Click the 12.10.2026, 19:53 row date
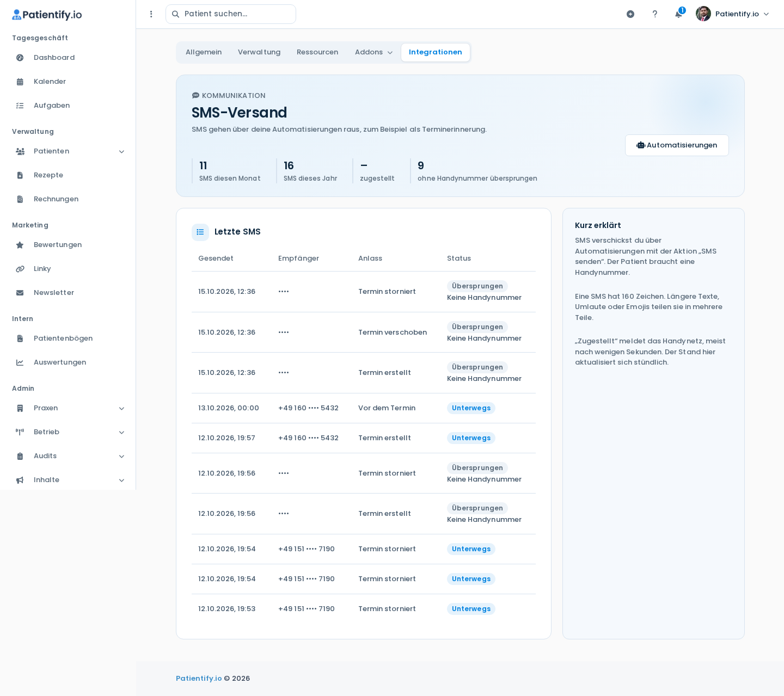The width and height of the screenshot is (784, 696). pyautogui.click(x=227, y=609)
